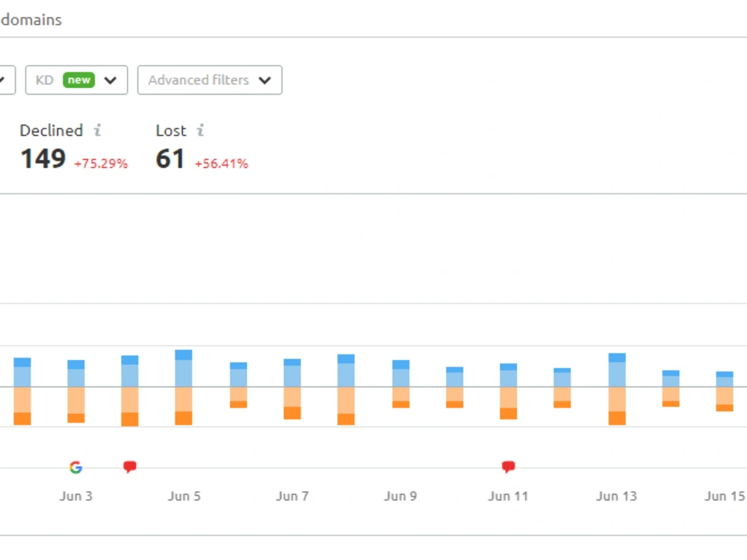The image size is (747, 560).
Task: Click the blue bar above Jun 13
Action: click(x=617, y=370)
